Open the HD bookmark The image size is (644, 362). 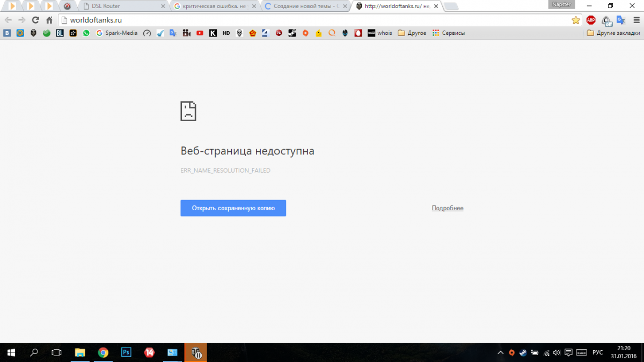point(226,33)
